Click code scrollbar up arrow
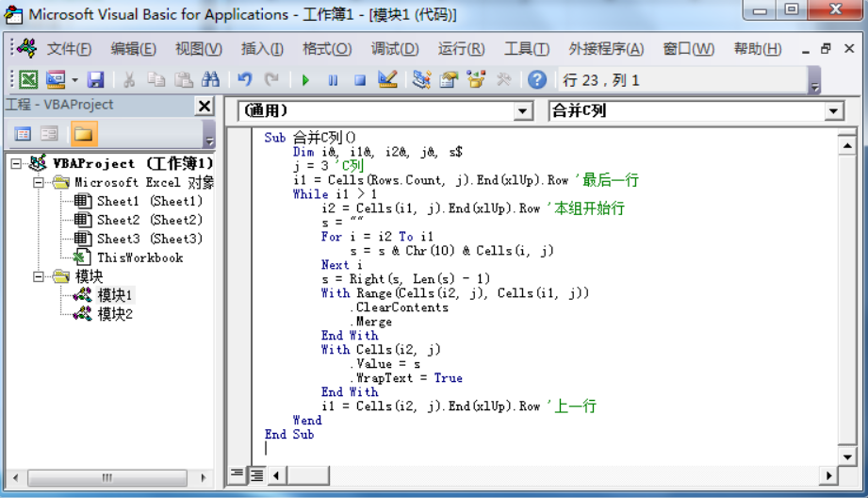The image size is (868, 498). tap(847, 145)
